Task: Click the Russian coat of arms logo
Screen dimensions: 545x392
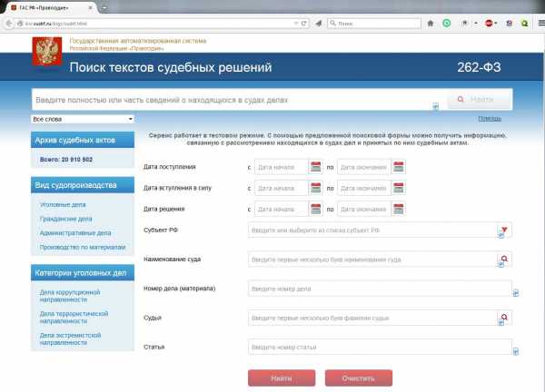Action: tap(47, 51)
